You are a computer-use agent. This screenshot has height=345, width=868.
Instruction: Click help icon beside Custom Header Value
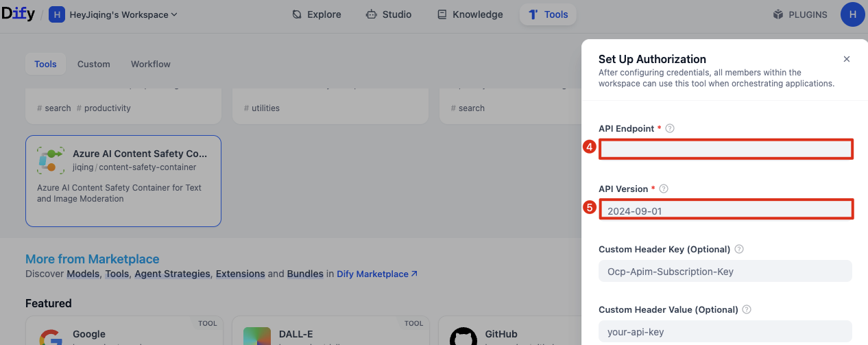(x=747, y=309)
